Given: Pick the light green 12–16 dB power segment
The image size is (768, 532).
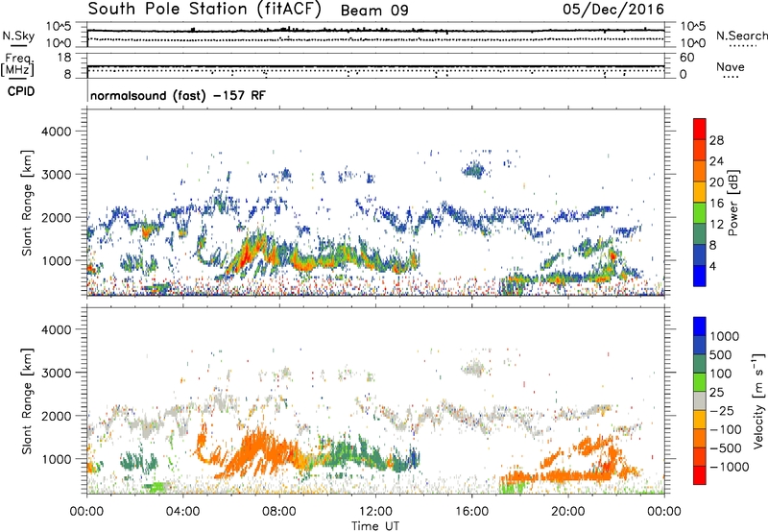Looking at the screenshot, I should point(700,213).
